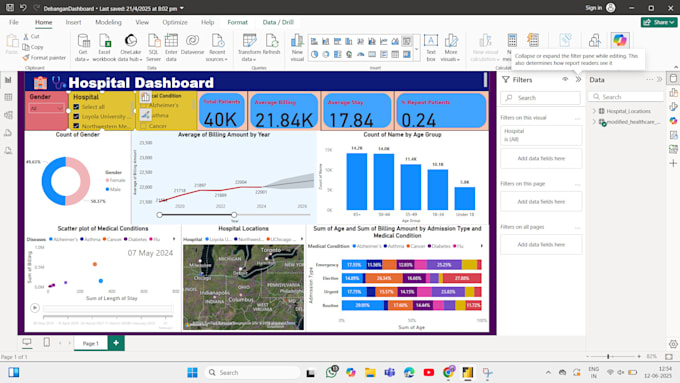Expand the visual gallery dropdown arrow
The height and width of the screenshot is (383, 680).
pos(416,49)
